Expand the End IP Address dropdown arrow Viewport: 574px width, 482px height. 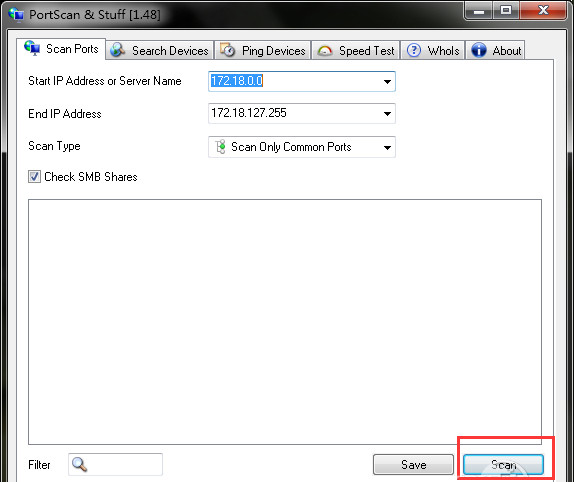387,114
